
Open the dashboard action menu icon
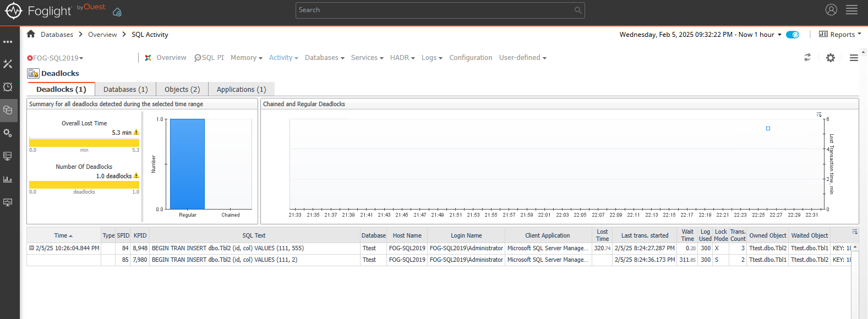pos(854,58)
